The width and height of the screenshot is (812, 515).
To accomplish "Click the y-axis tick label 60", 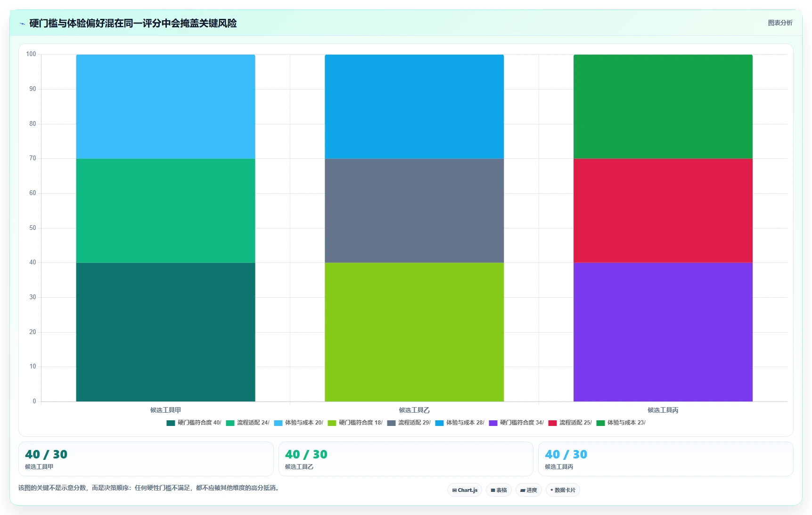I will 33,193.
